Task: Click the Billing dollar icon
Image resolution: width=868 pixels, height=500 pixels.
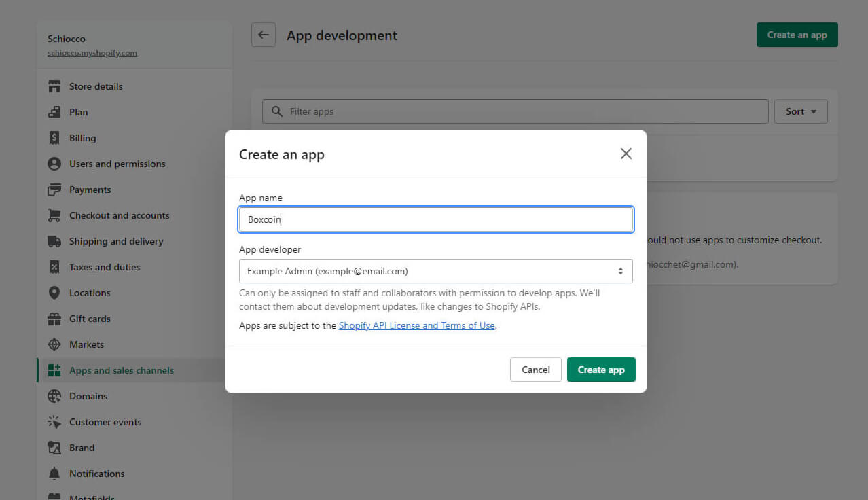Action: pyautogui.click(x=54, y=138)
